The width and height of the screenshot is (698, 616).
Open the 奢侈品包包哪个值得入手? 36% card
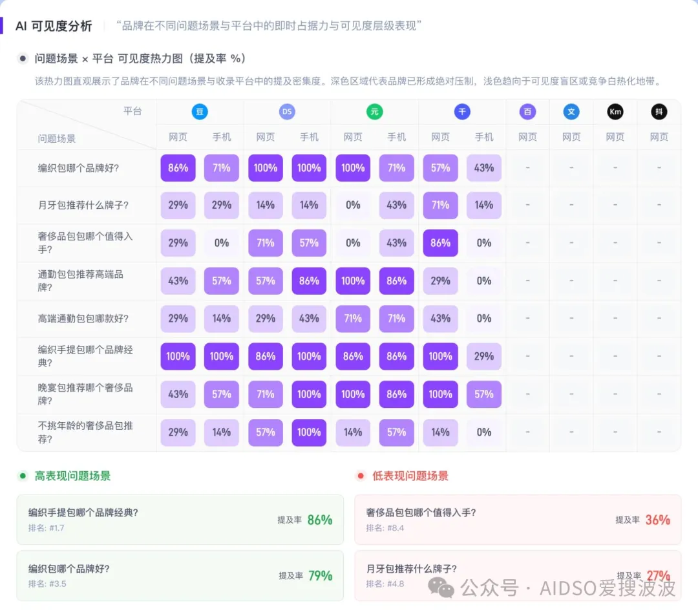518,520
